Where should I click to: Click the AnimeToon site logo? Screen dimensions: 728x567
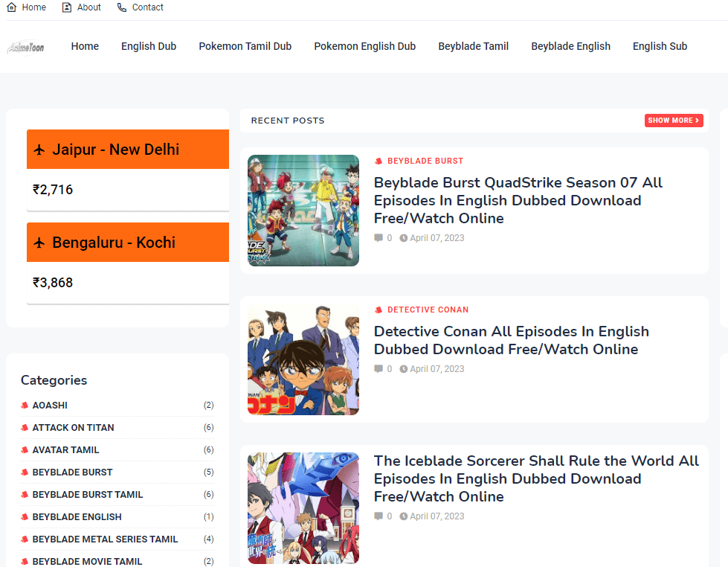(x=26, y=47)
